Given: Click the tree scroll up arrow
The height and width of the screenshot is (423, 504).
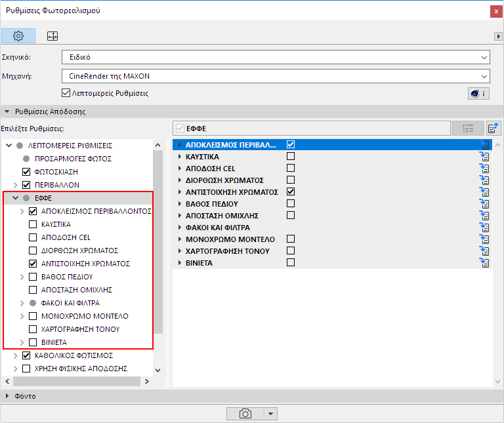Looking at the screenshot, I should coord(157,145).
